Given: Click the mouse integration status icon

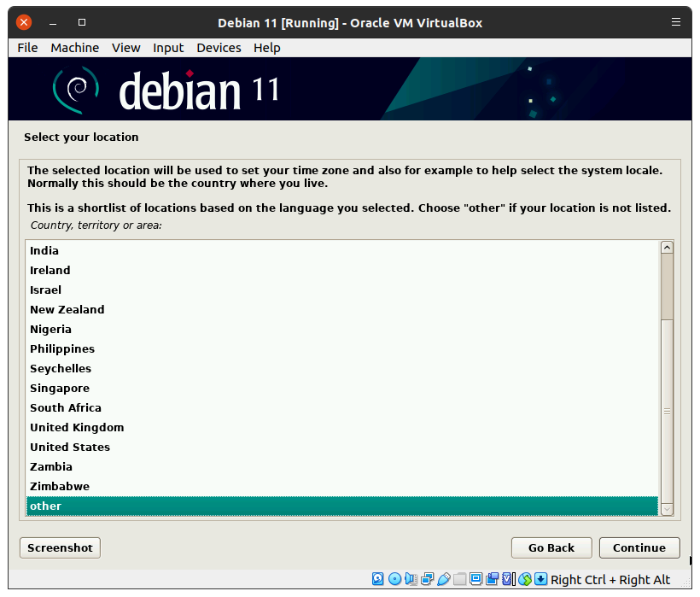Looking at the screenshot, I should click(x=525, y=579).
